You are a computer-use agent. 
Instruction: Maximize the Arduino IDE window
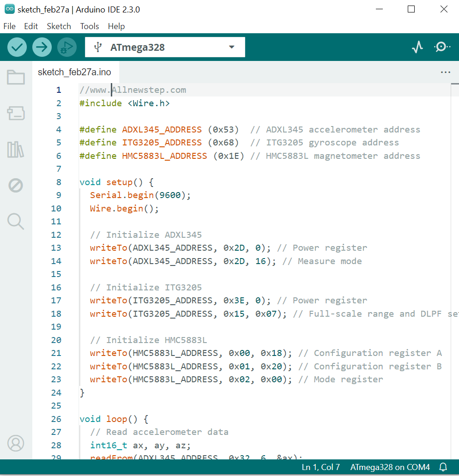pyautogui.click(x=411, y=9)
